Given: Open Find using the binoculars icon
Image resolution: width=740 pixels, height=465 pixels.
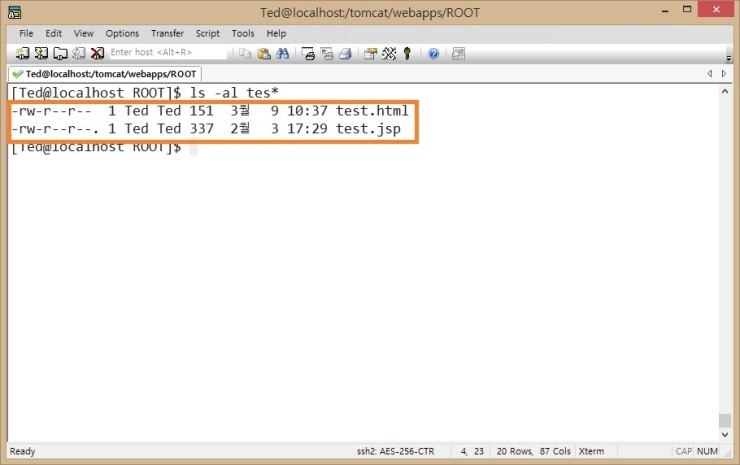Looking at the screenshot, I should click(x=282, y=53).
